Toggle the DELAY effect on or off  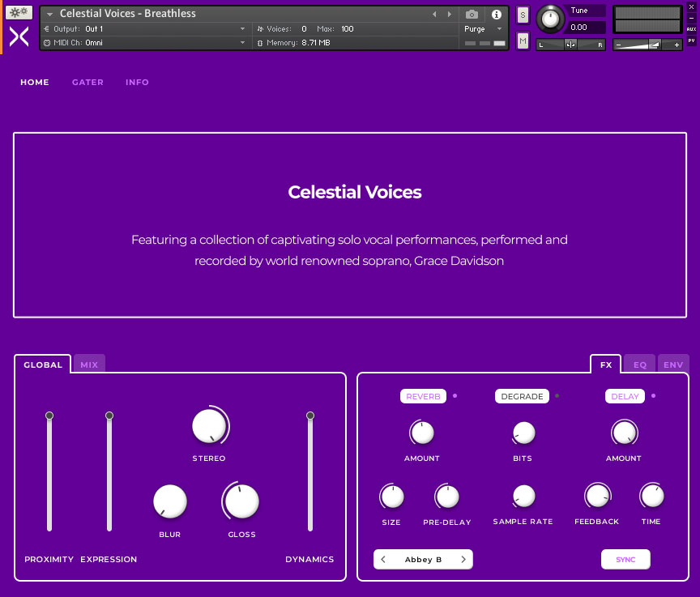625,396
